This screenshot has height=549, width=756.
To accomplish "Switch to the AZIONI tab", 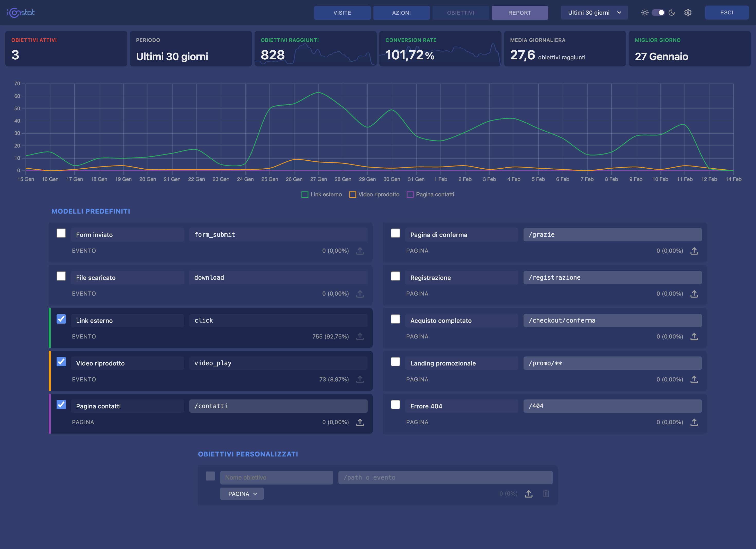I will pos(401,13).
